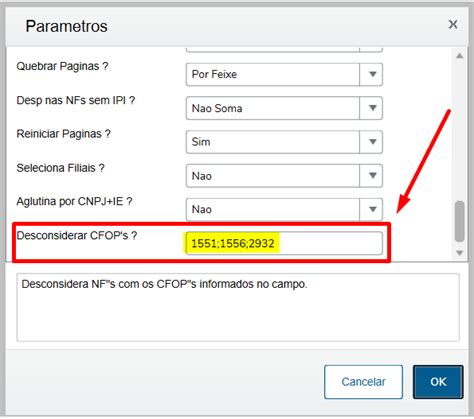Viewport: 474px width, 419px height.
Task: Click the Desconsiderar CFOP's input field
Action: [x=284, y=243]
